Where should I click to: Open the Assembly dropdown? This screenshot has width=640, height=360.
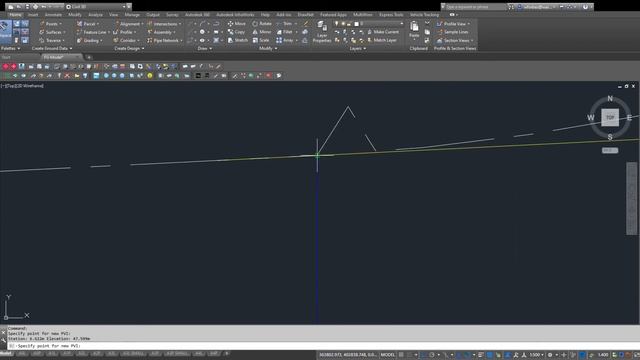coord(161,32)
